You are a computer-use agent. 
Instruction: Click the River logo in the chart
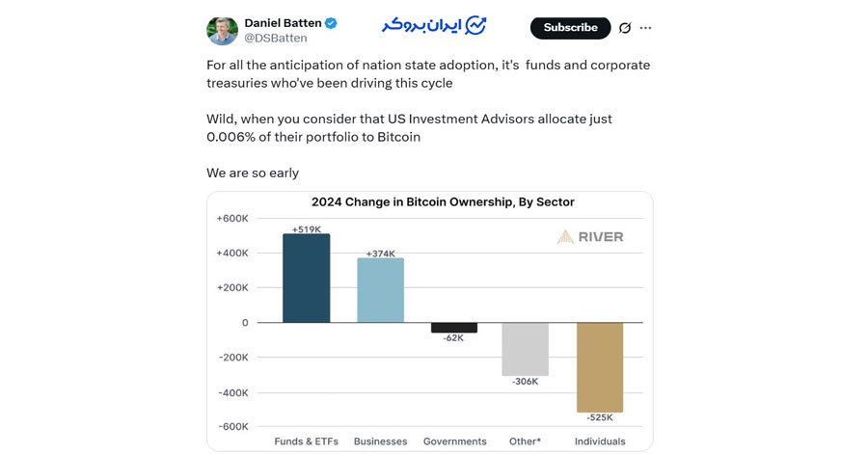590,236
